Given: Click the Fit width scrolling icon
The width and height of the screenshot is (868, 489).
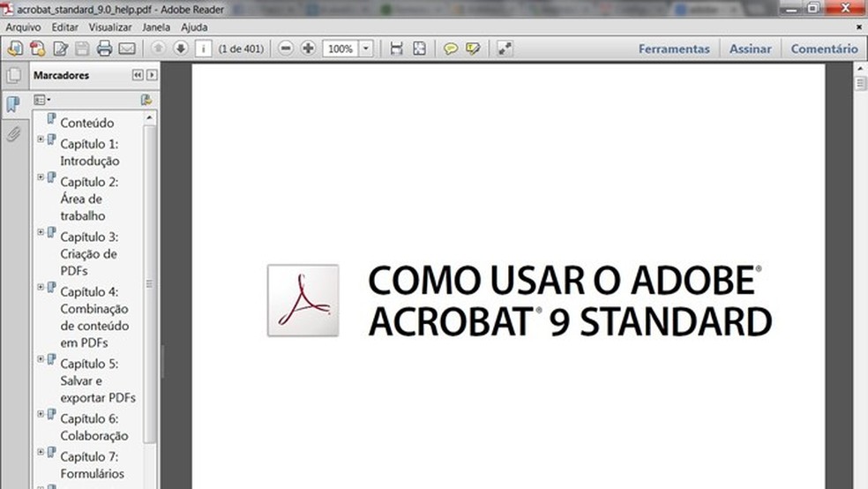Looking at the screenshot, I should (x=396, y=49).
